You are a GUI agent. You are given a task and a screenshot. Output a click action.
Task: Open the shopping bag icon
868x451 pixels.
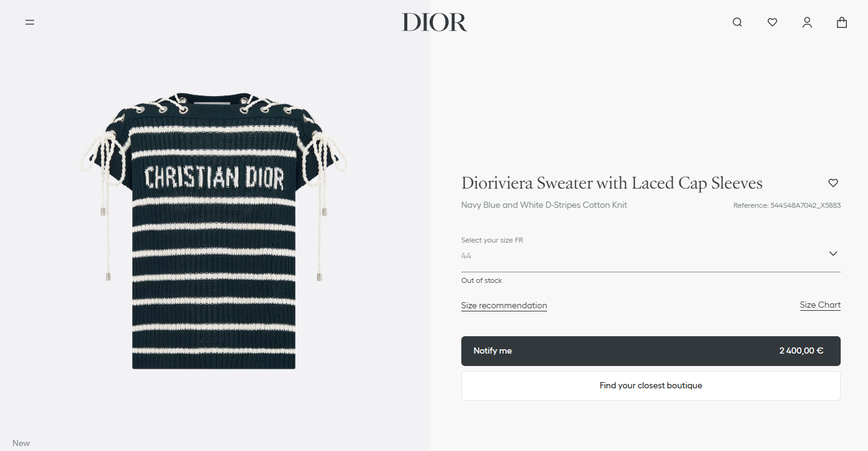841,22
